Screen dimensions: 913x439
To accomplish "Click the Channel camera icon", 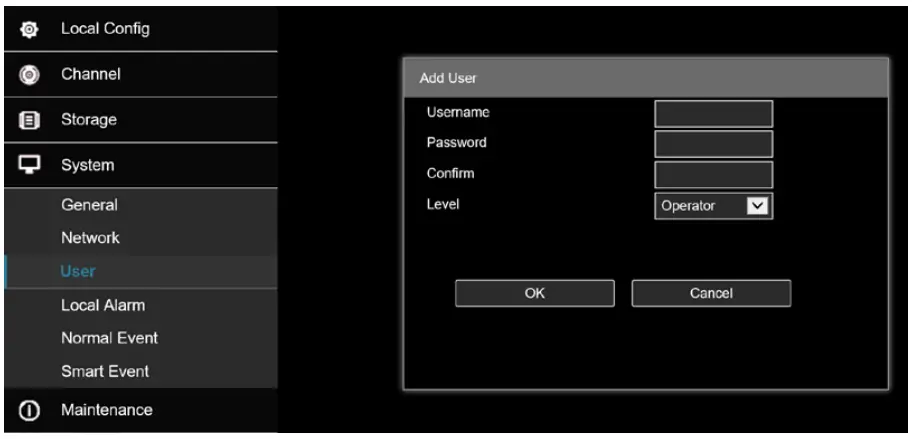I will (x=29, y=75).
